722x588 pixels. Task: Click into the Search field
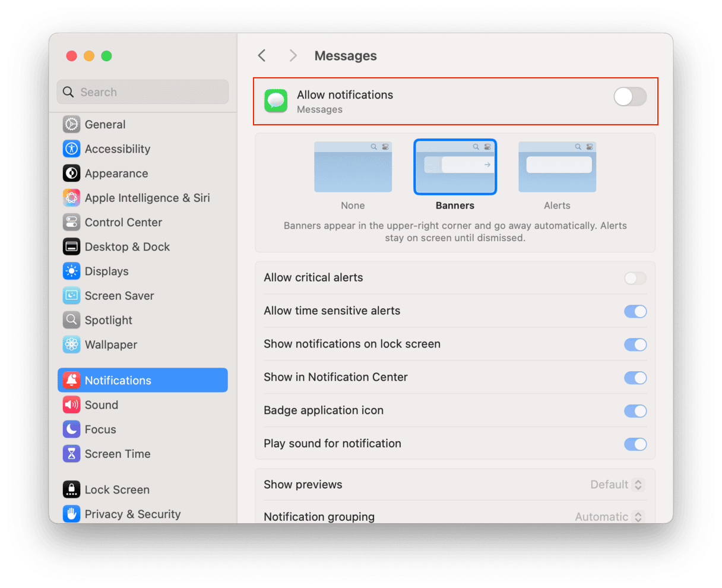[142, 92]
